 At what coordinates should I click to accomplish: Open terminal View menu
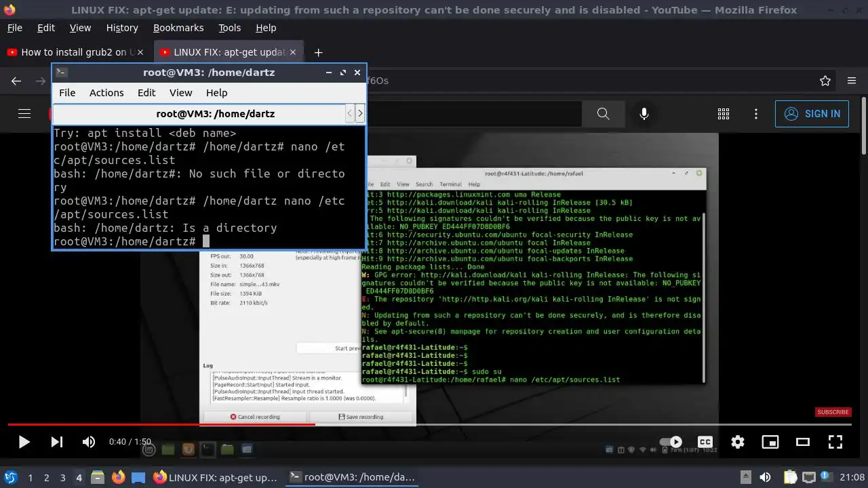[180, 93]
